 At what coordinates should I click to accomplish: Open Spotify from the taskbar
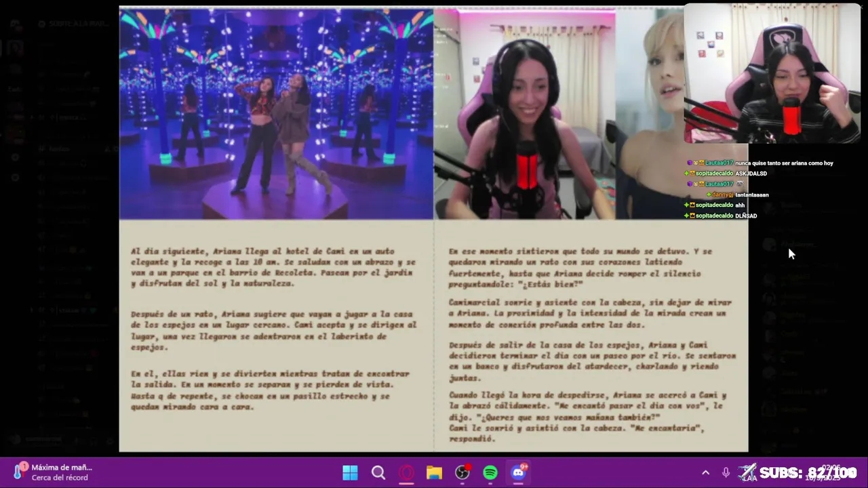tap(490, 472)
